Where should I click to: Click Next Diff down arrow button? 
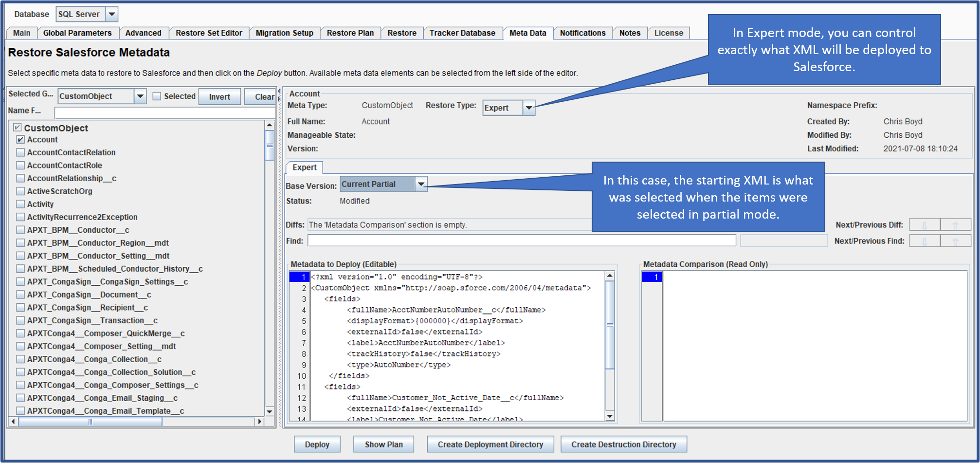click(x=925, y=225)
